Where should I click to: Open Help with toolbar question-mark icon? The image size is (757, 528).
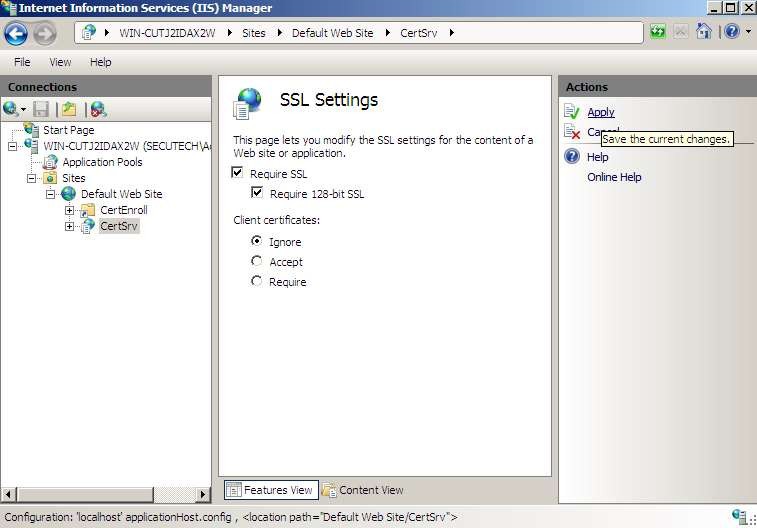(732, 32)
